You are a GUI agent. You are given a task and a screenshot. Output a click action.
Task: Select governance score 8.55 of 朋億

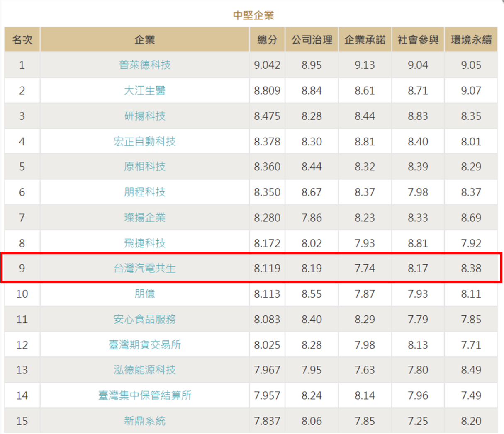tap(312, 294)
